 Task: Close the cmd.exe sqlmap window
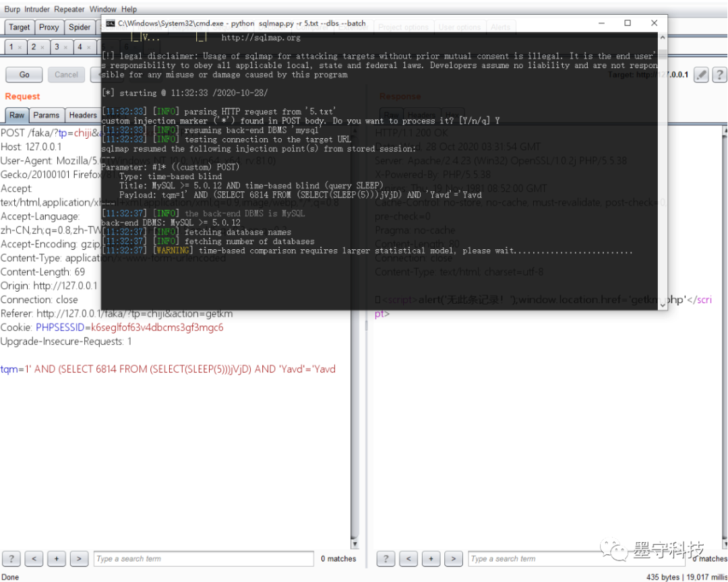[654, 23]
